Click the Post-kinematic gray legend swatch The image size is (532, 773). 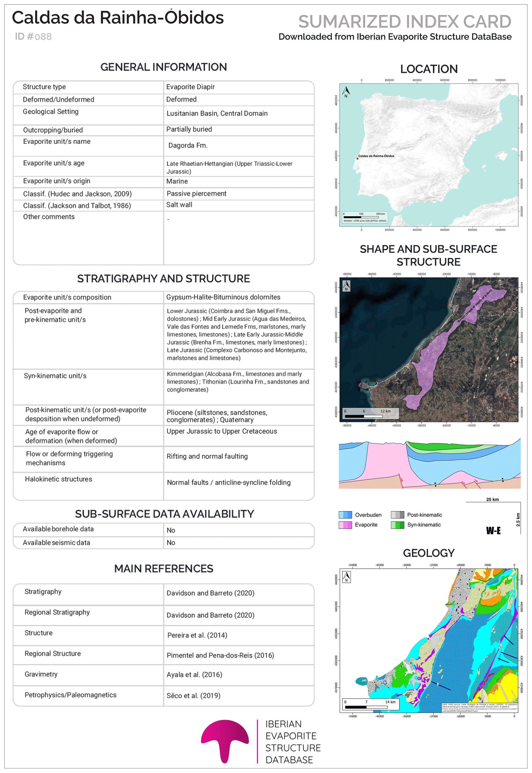click(x=397, y=515)
